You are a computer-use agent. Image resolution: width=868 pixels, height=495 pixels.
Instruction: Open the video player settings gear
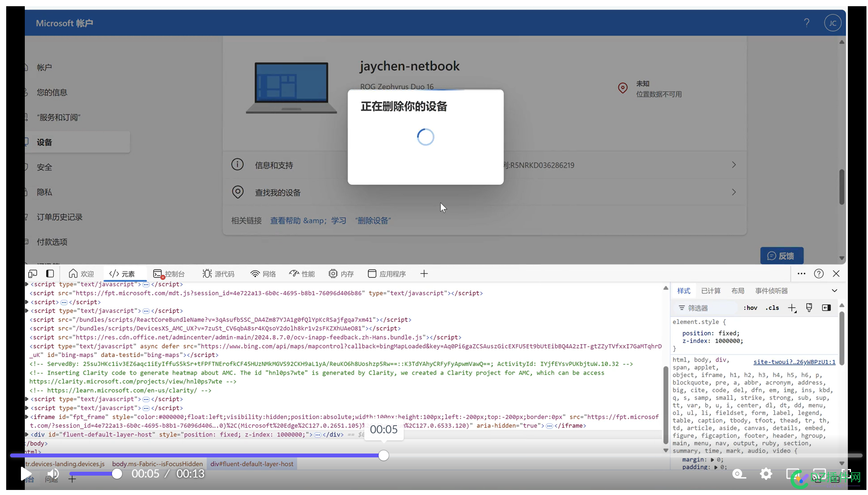[x=766, y=474]
